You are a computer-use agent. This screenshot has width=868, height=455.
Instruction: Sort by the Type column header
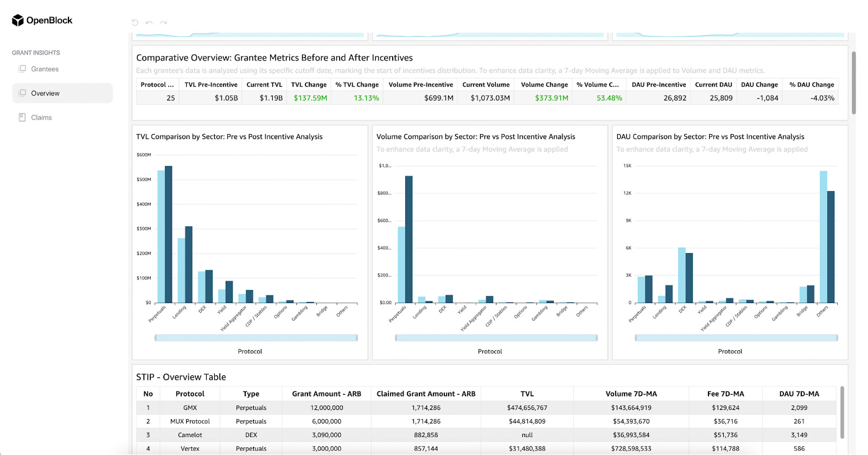click(x=251, y=394)
